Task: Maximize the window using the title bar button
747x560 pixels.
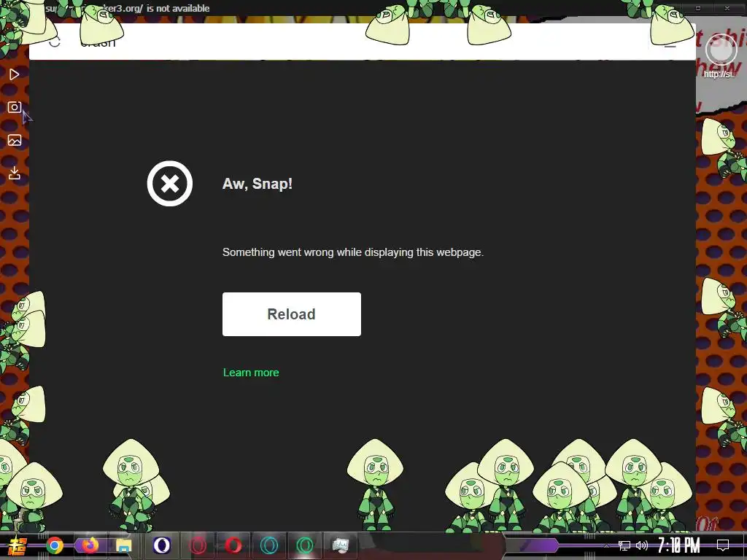Action: pyautogui.click(x=698, y=8)
